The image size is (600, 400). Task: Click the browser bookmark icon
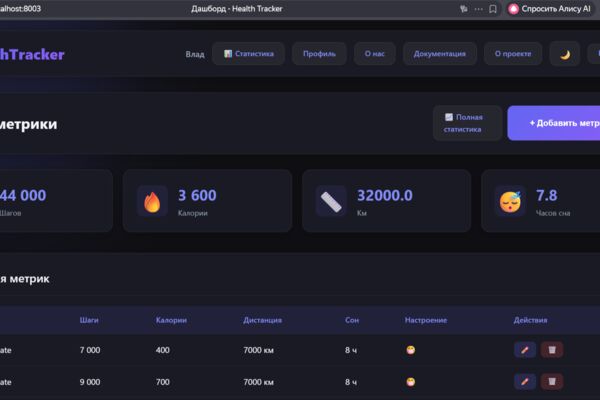pyautogui.click(x=493, y=9)
